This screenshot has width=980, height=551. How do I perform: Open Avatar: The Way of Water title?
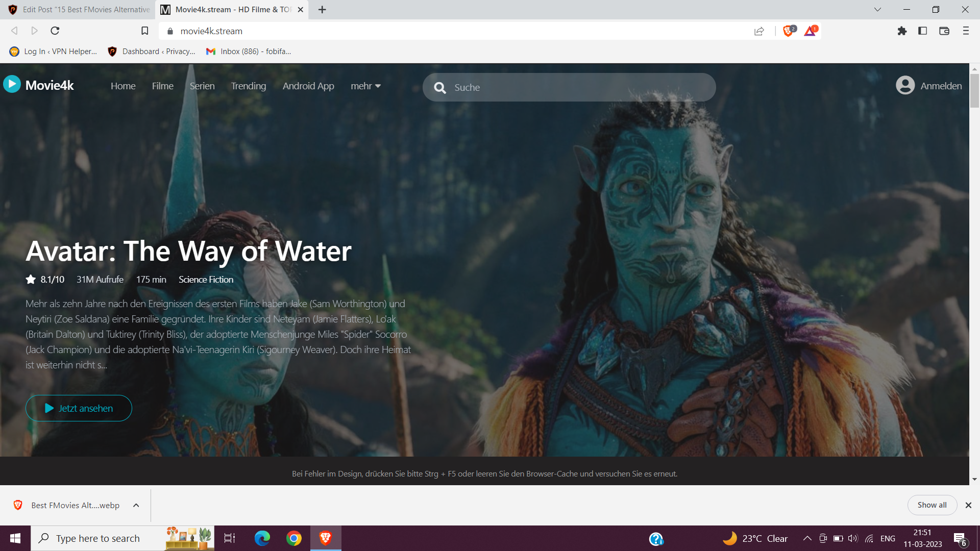188,251
